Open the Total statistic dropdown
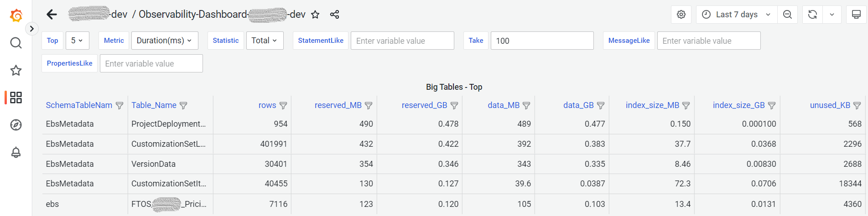 (x=265, y=41)
